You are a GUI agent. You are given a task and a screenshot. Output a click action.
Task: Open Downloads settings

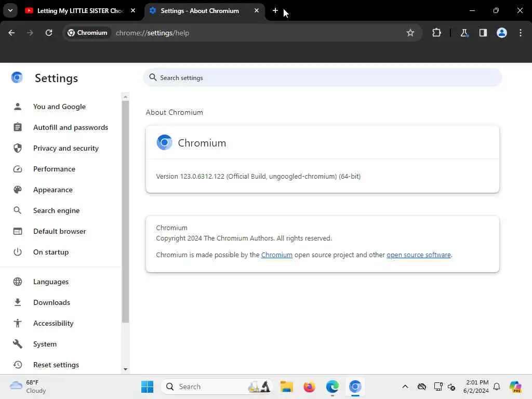tap(59, 303)
